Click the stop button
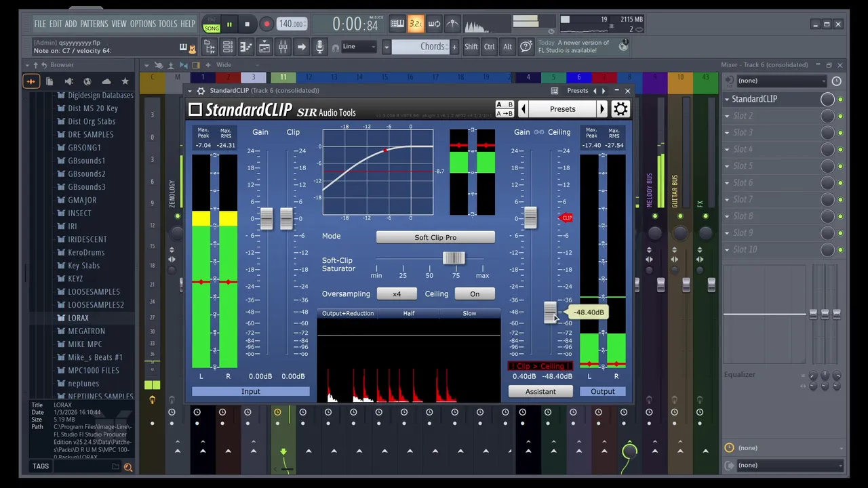 pos(247,24)
